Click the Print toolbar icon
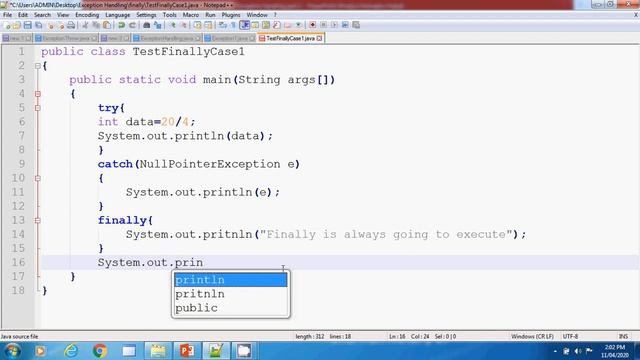The width and height of the screenshot is (640, 360). [71, 25]
